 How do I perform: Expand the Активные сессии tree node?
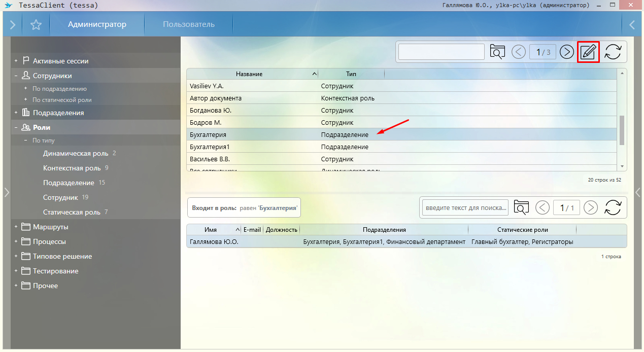[x=16, y=61]
